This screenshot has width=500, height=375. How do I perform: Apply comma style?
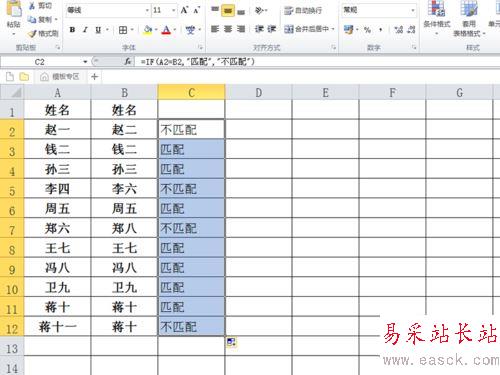click(x=380, y=30)
